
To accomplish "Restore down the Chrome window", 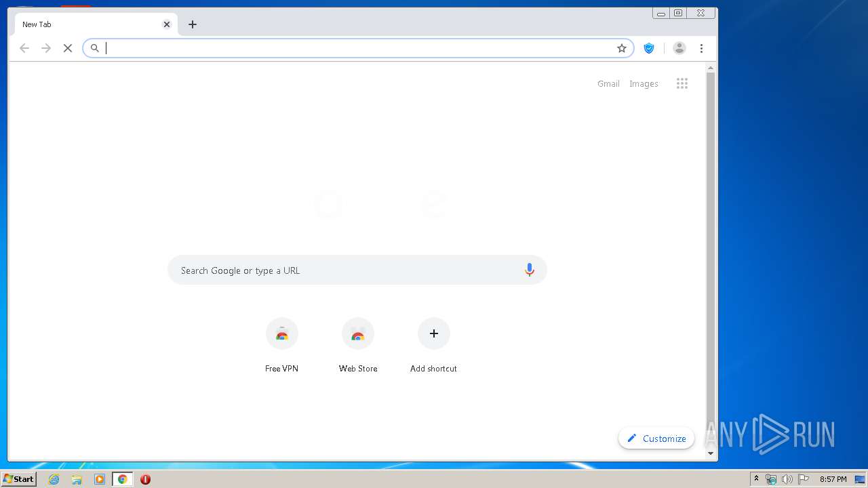I will 678,13.
